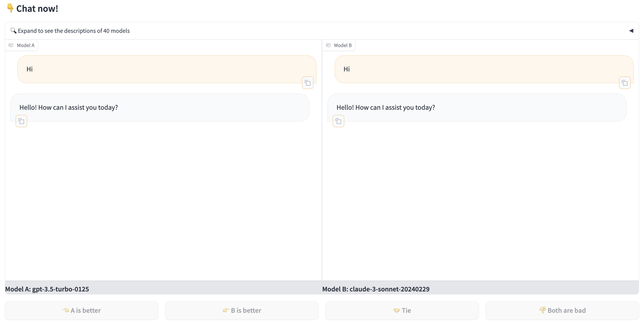This screenshot has height=324, width=644.
Task: Click the chat icon beside Model B label
Action: point(328,45)
